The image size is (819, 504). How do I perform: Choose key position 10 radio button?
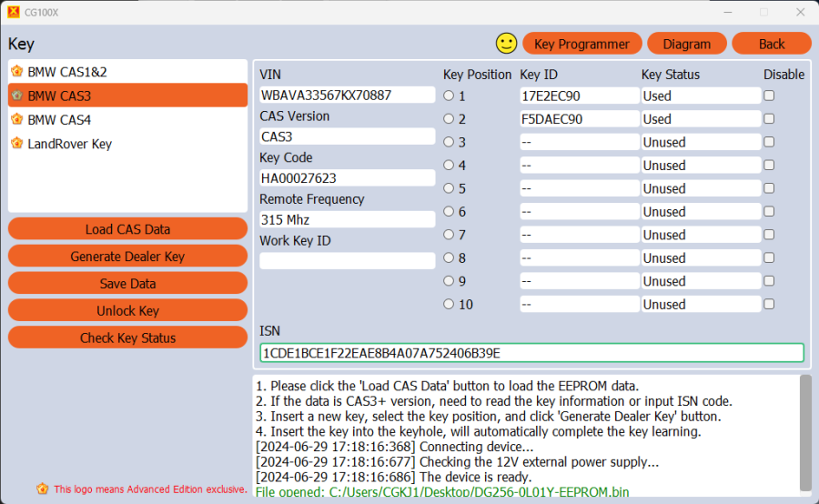pos(449,305)
